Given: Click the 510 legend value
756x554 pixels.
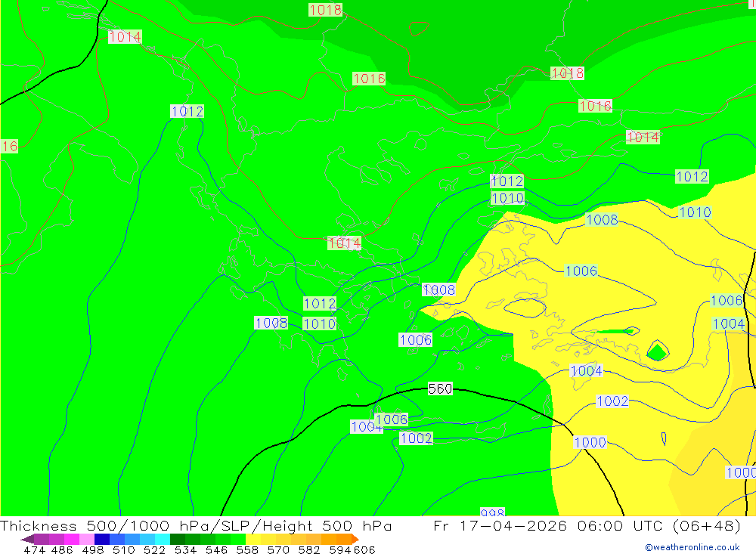Looking at the screenshot, I should click(x=123, y=549).
